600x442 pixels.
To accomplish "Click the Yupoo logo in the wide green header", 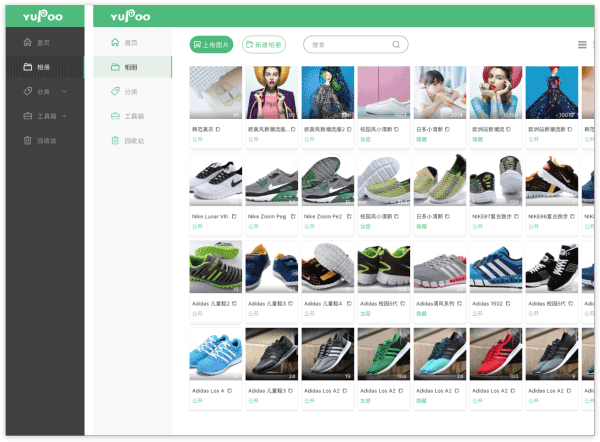I will [x=130, y=16].
